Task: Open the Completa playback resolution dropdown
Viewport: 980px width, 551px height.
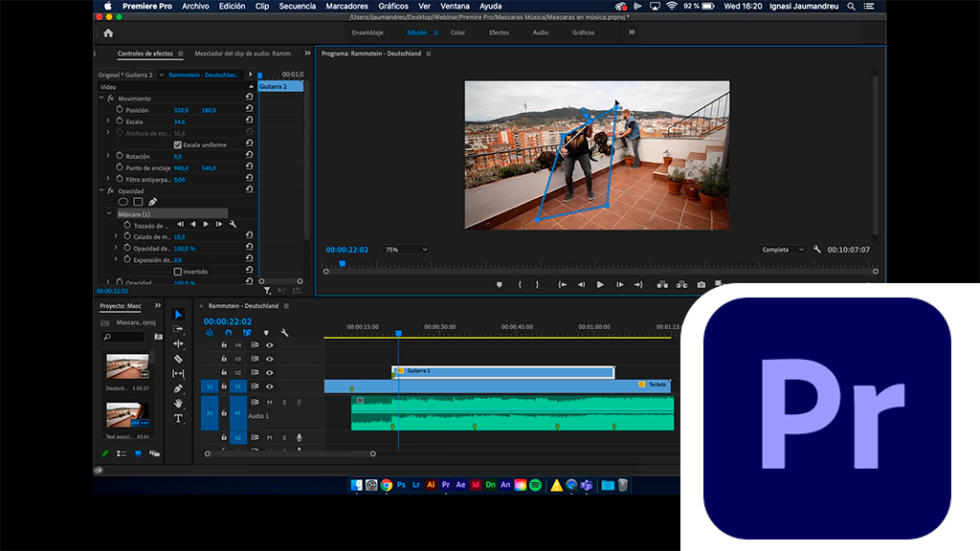Action: click(x=783, y=250)
